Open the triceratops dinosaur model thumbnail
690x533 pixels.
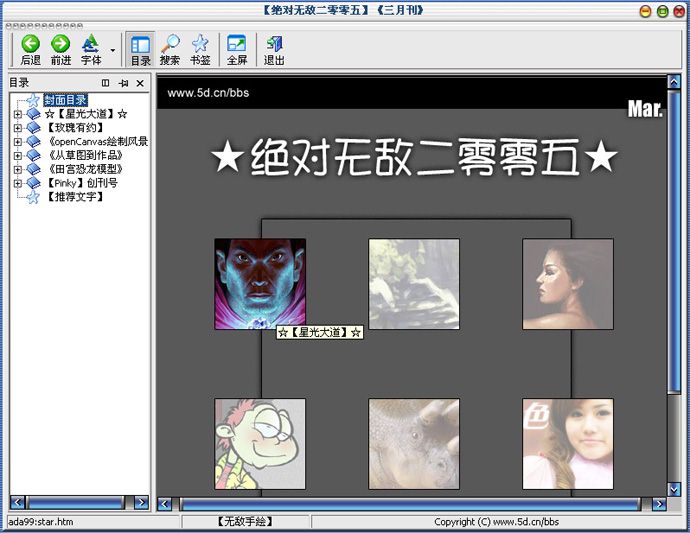414,444
